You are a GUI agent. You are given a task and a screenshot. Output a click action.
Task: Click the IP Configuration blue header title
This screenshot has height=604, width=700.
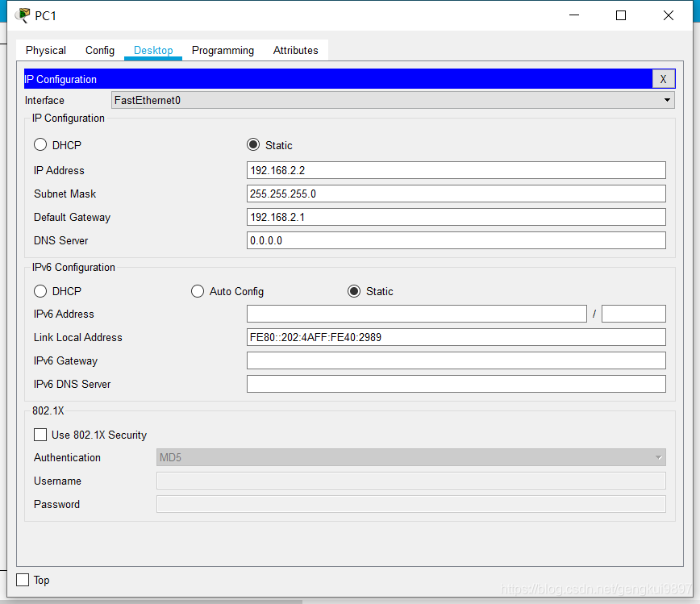coord(60,79)
